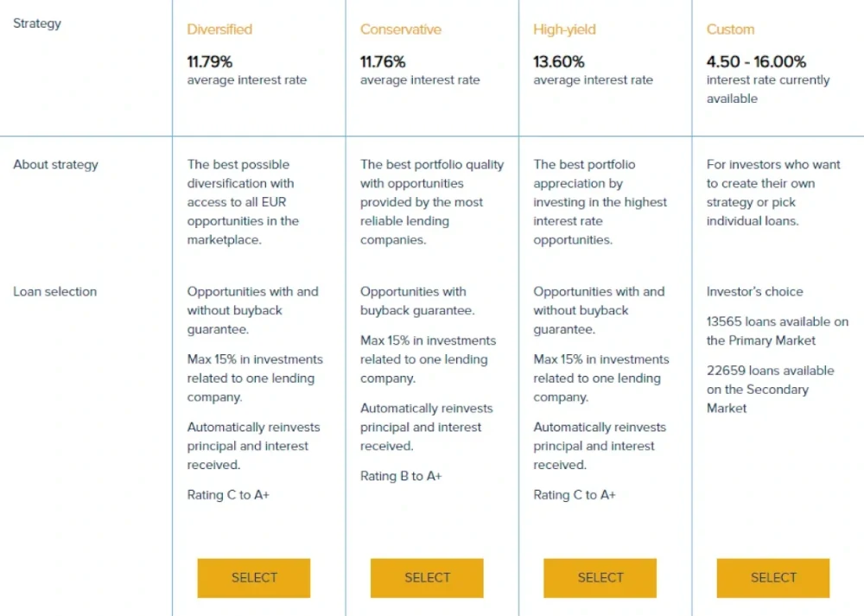Image resolution: width=864 pixels, height=616 pixels.
Task: Open the Conservative strategy heading
Action: point(401,29)
